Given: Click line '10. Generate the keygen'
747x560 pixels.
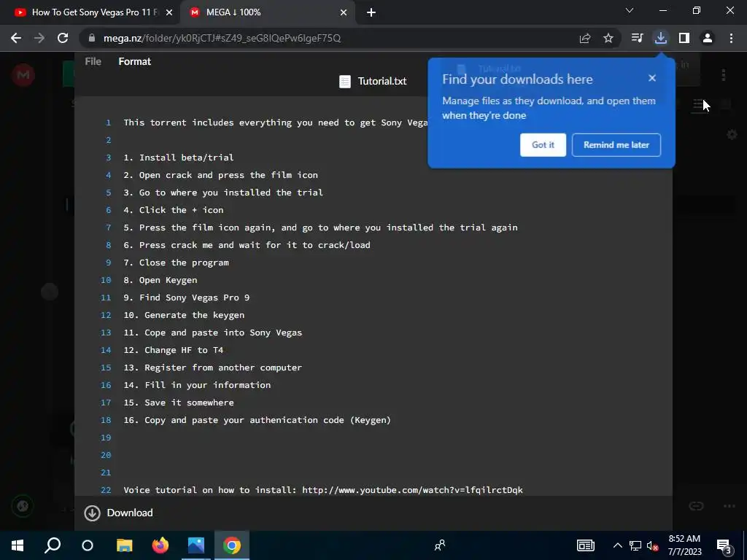Looking at the screenshot, I should point(184,315).
